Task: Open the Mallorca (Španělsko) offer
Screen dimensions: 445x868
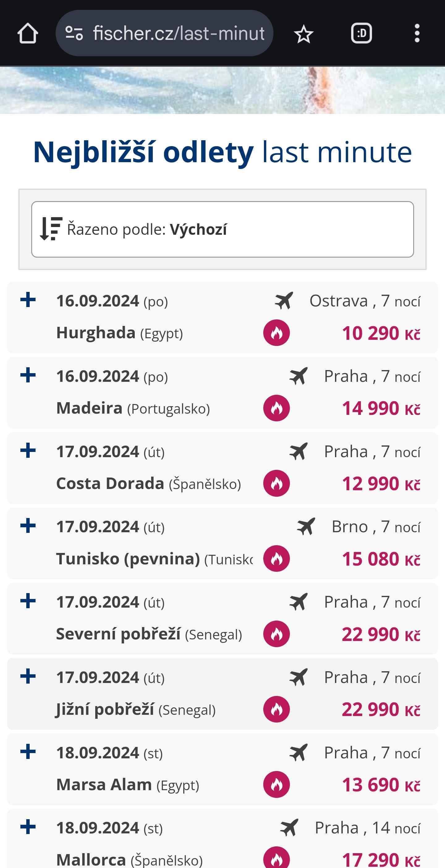Action: (x=129, y=859)
